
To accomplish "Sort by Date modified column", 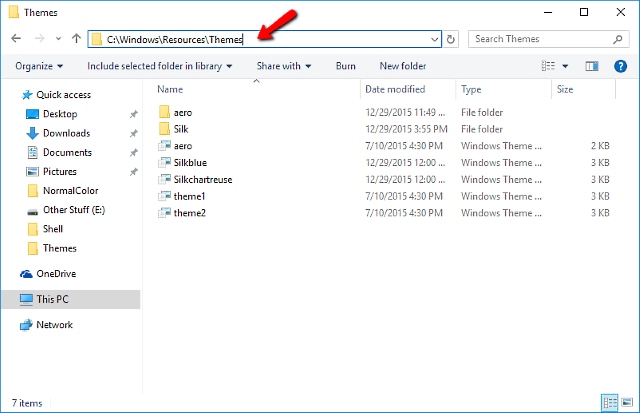I will (x=395, y=89).
